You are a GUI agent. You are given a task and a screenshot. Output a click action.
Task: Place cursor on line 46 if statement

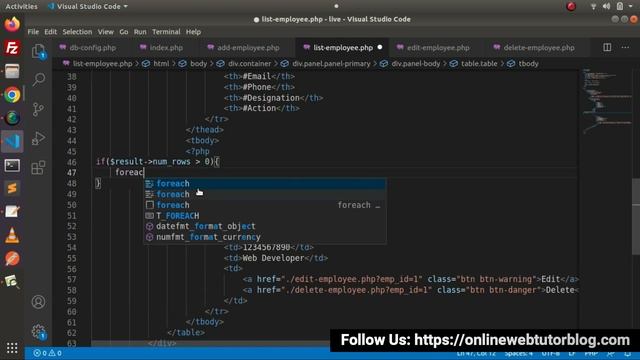pyautogui.click(x=158, y=162)
